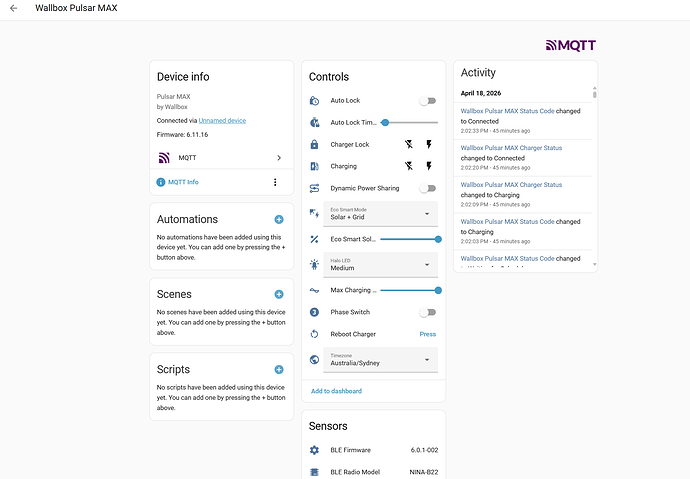Open the Eco Smart Mode dropdown
Viewport: 690px width, 479px height.
[381, 214]
